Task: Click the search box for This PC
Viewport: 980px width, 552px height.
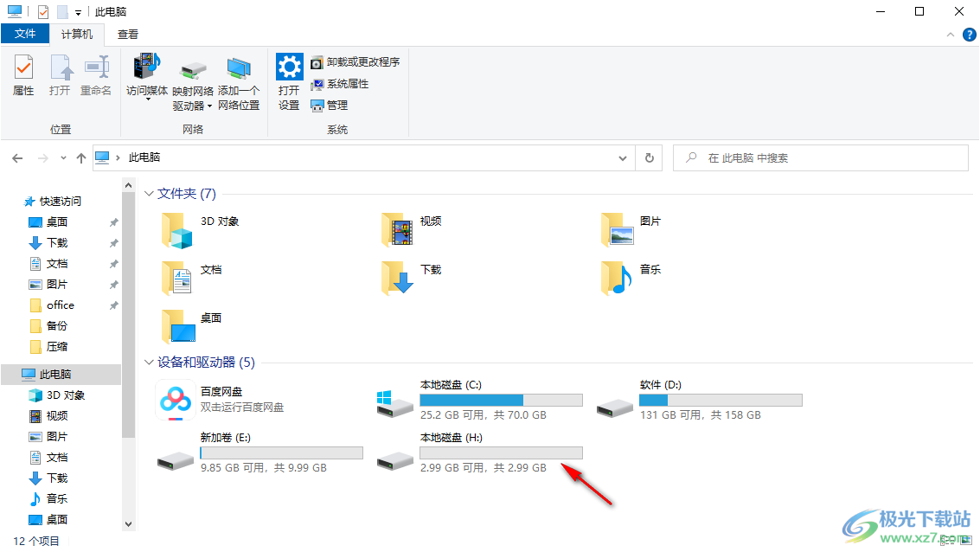Action: click(x=821, y=158)
